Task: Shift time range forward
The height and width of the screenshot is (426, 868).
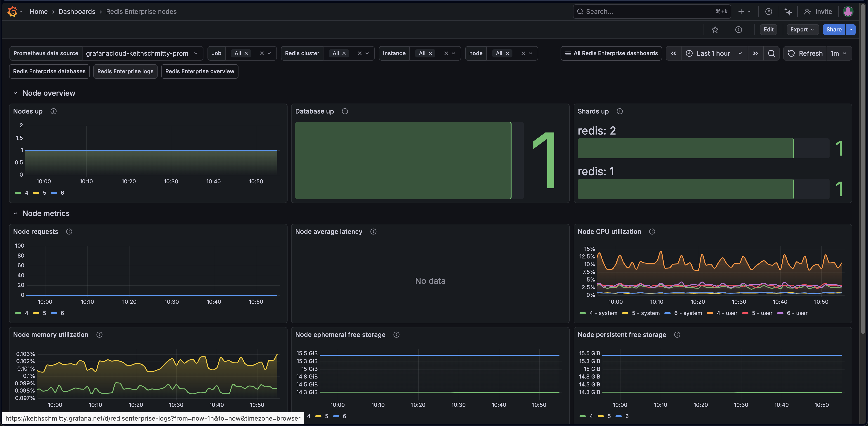Action: click(755, 53)
